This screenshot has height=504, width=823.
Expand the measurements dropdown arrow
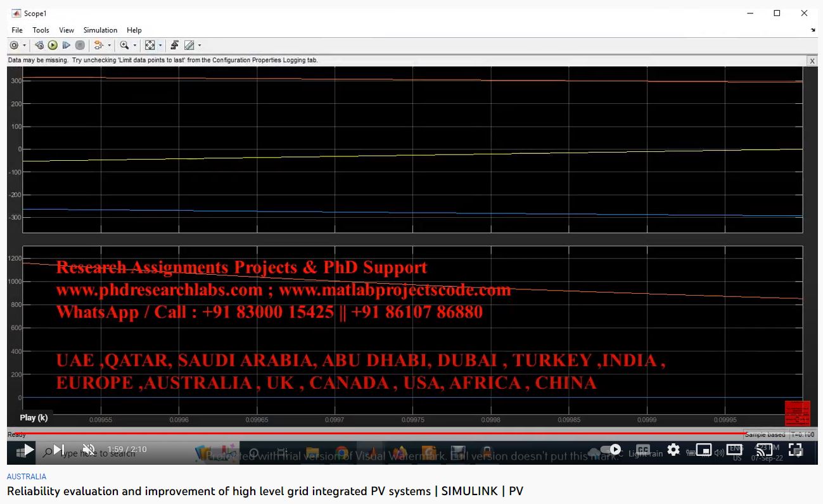point(200,46)
